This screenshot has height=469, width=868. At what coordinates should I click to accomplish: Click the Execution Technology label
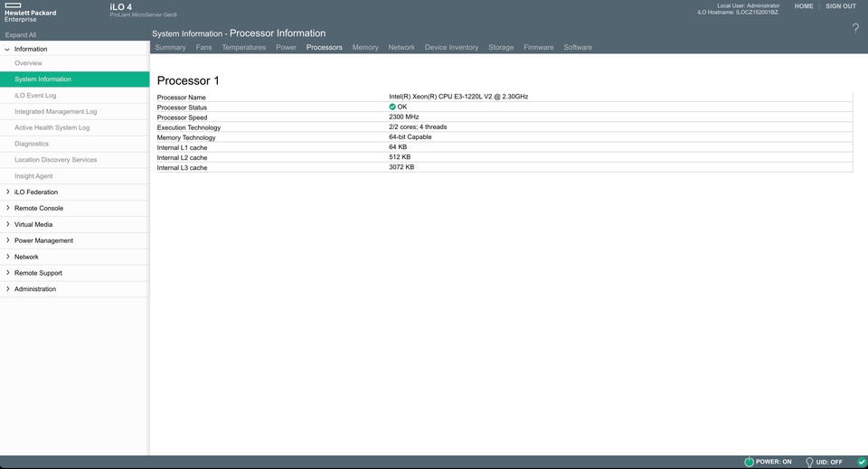coord(189,127)
